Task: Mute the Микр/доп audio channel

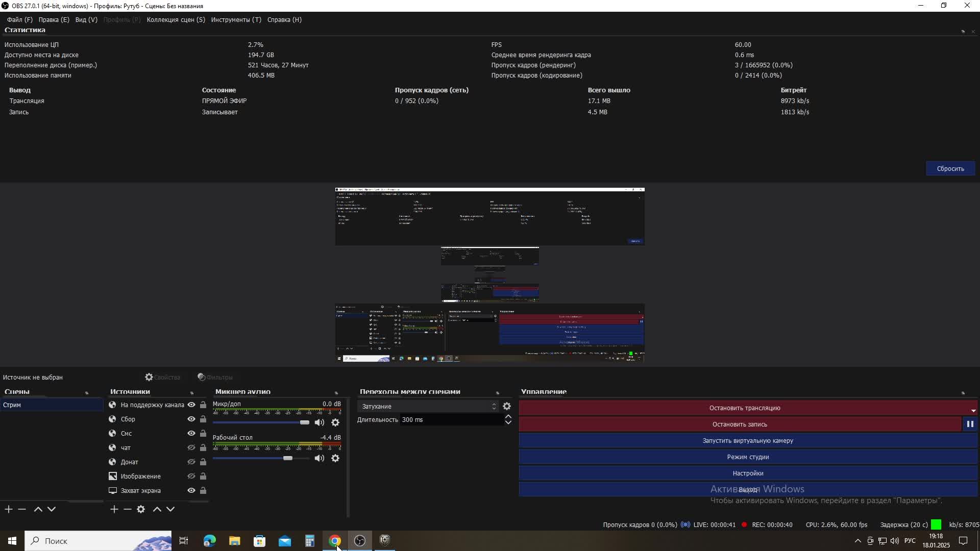Action: pyautogui.click(x=320, y=422)
